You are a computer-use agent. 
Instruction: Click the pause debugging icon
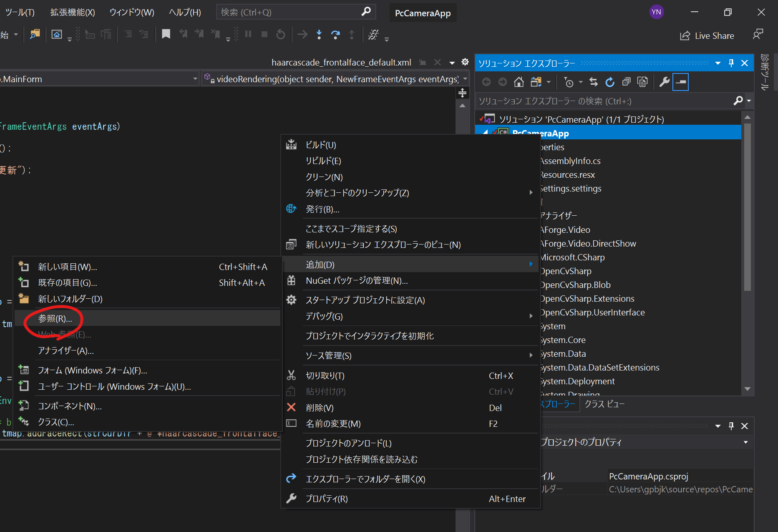[x=248, y=34]
